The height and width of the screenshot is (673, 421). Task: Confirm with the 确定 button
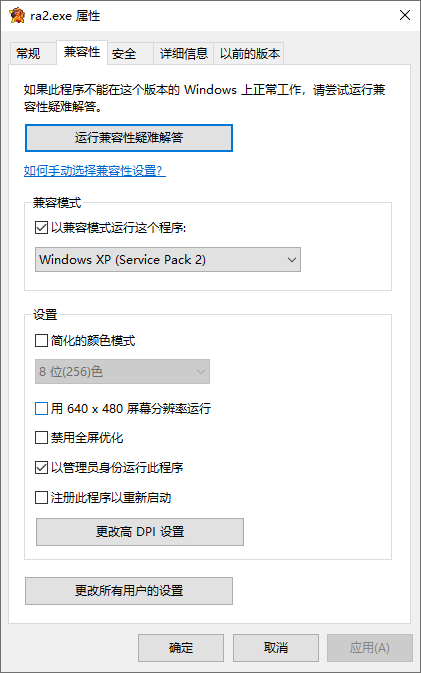click(x=181, y=648)
